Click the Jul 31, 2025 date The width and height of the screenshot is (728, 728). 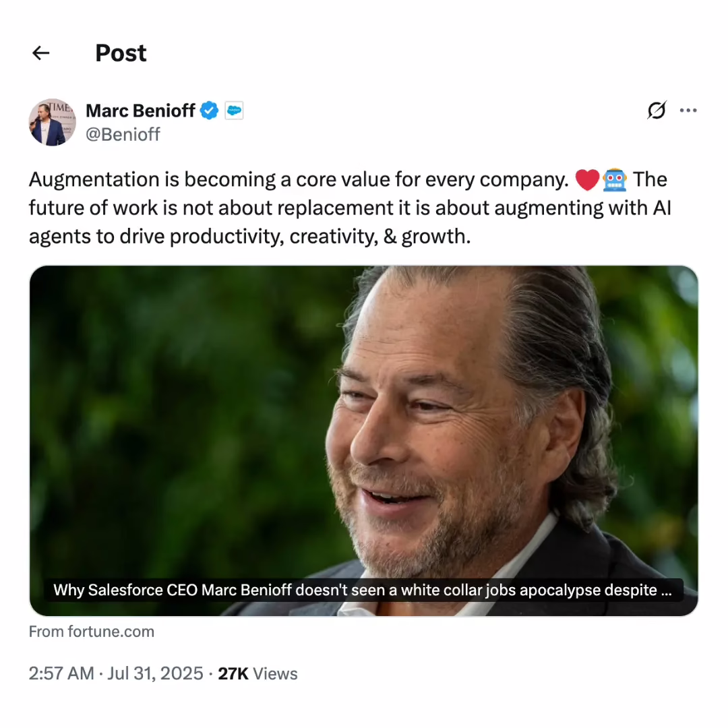tap(154, 673)
